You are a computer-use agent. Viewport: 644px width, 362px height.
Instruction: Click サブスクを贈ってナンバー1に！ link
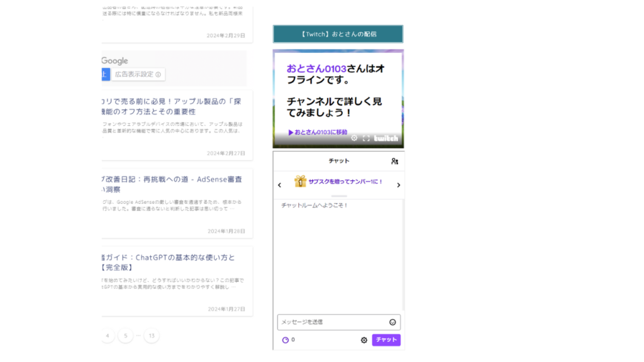(x=345, y=182)
